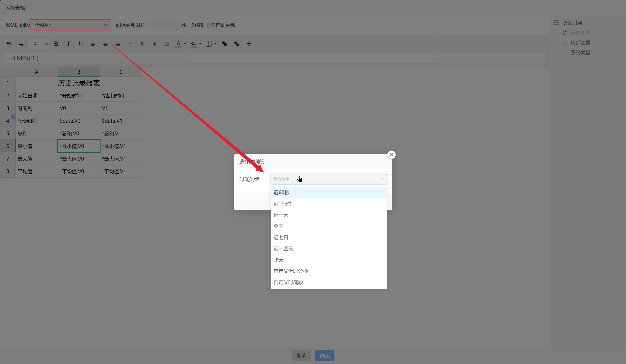Select column B header
Image resolution: width=626 pixels, height=364 pixels.
tap(79, 72)
